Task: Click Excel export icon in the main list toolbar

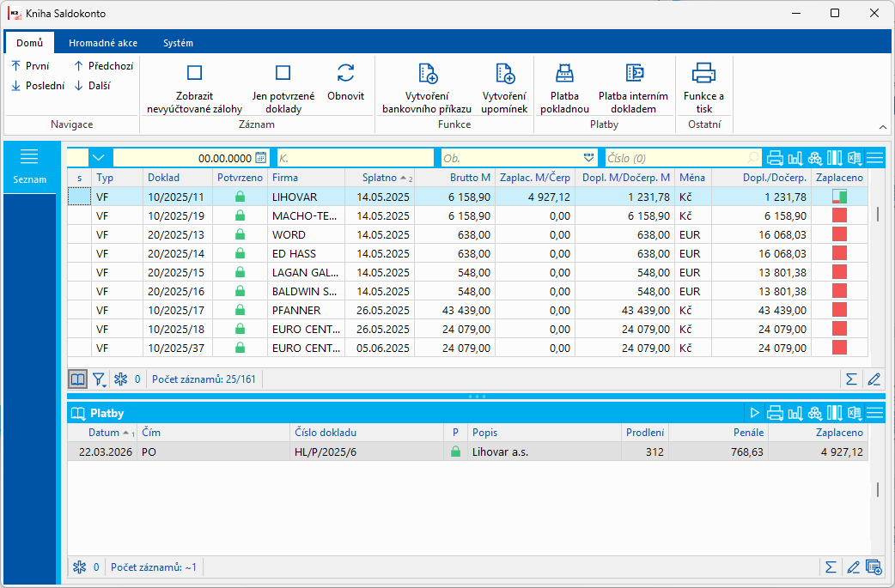Action: 854,158
